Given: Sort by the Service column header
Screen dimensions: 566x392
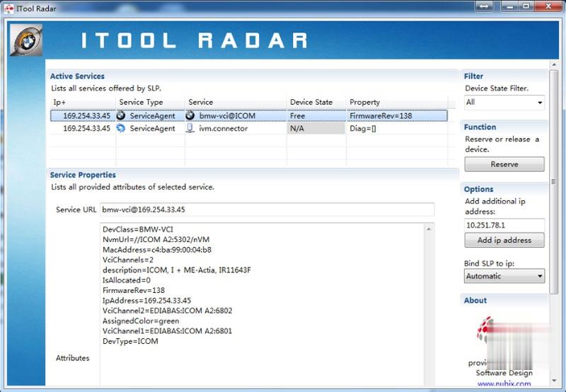Looking at the screenshot, I should pos(236,102).
